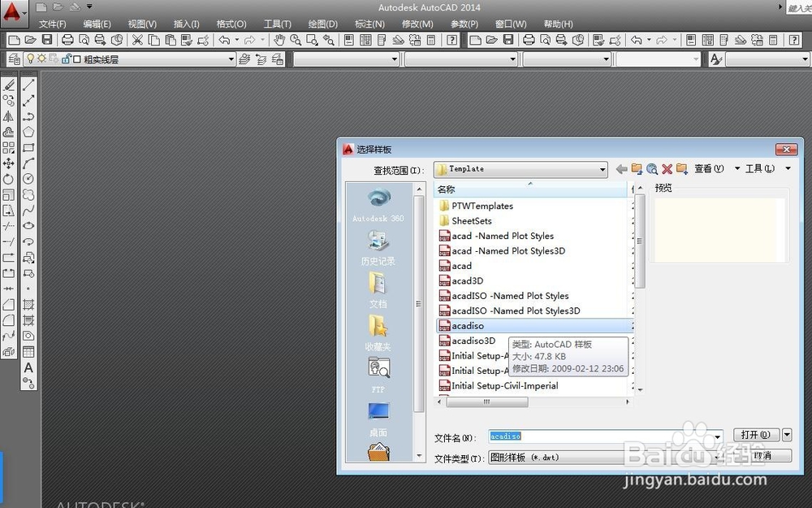Screen dimensions: 812x508
Task: Open the 桌面 location in sidebar
Action: point(378,420)
